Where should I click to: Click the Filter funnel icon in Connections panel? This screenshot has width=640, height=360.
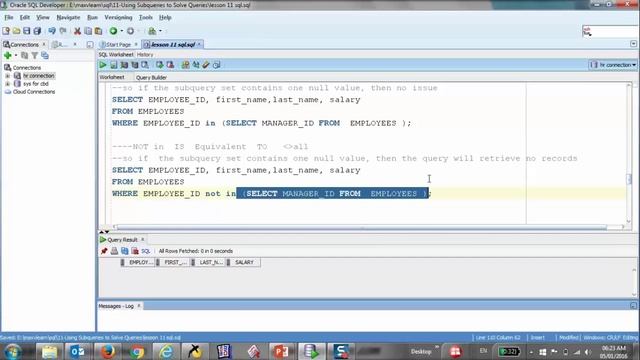[x=35, y=56]
